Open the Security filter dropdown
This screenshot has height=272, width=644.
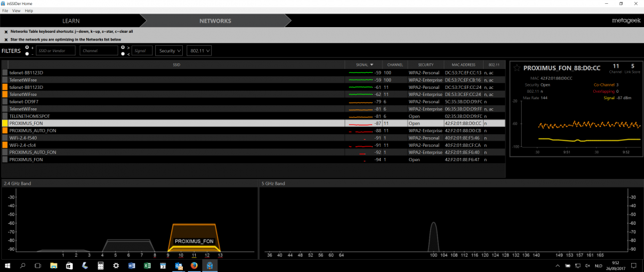coord(169,50)
